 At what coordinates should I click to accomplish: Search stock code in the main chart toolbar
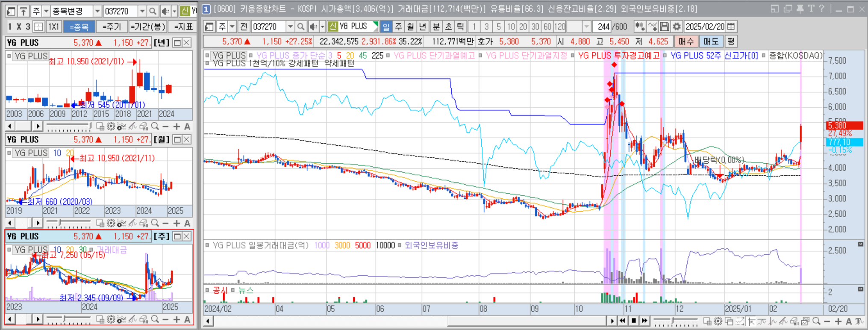(301, 27)
